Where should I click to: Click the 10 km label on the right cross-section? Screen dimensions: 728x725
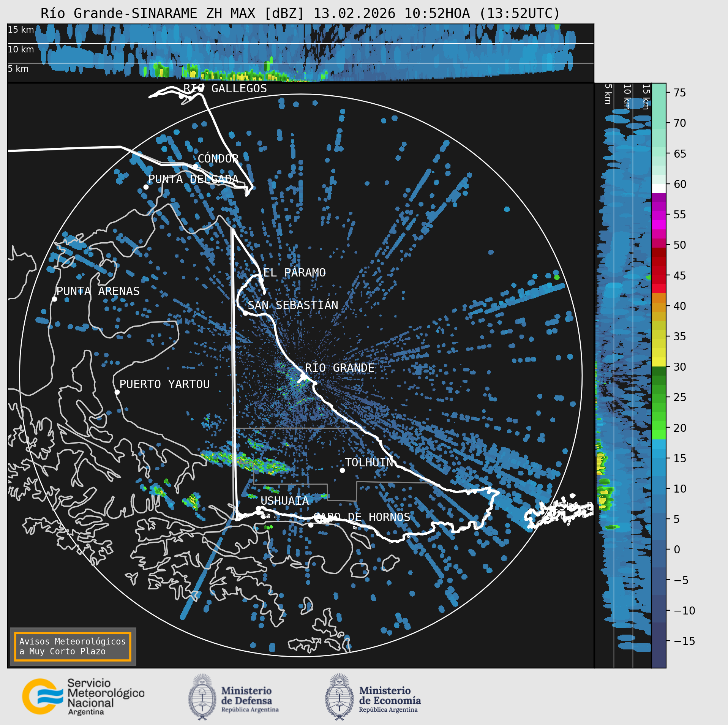[x=627, y=97]
